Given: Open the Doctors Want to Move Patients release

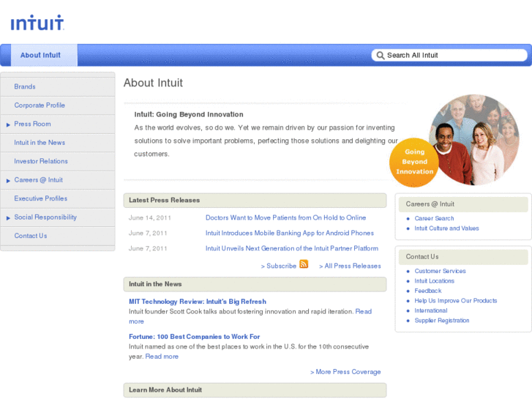Looking at the screenshot, I should (x=285, y=217).
